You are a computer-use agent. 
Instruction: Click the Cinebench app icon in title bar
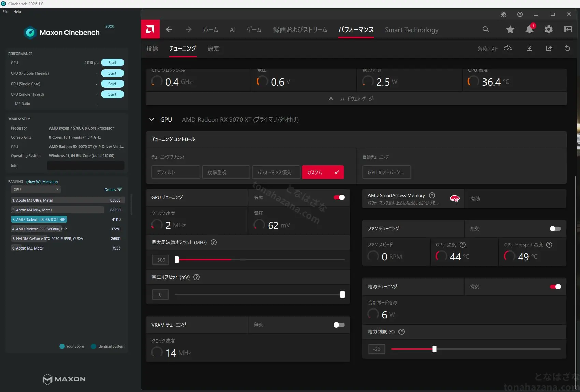[x=3, y=4]
